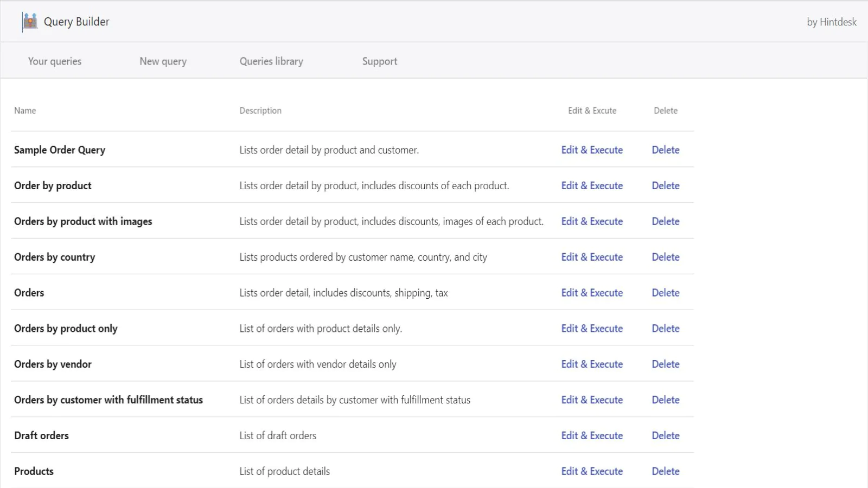
Task: Delete the Orders by product with images query
Action: pyautogui.click(x=666, y=221)
